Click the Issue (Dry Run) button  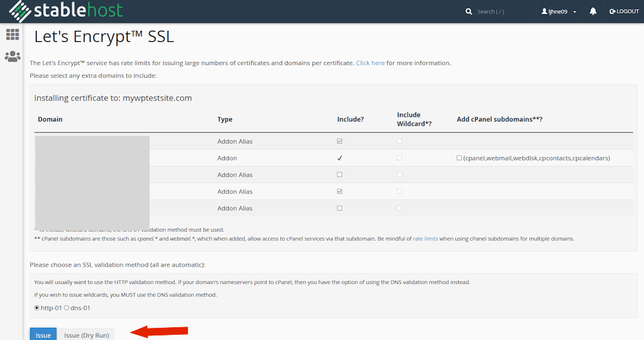point(86,335)
